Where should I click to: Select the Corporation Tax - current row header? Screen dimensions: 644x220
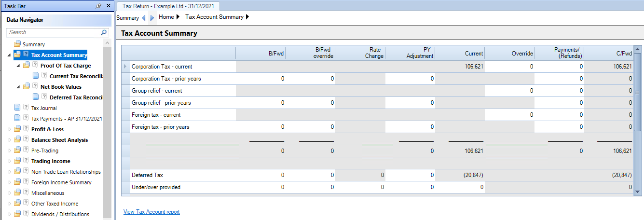126,67
